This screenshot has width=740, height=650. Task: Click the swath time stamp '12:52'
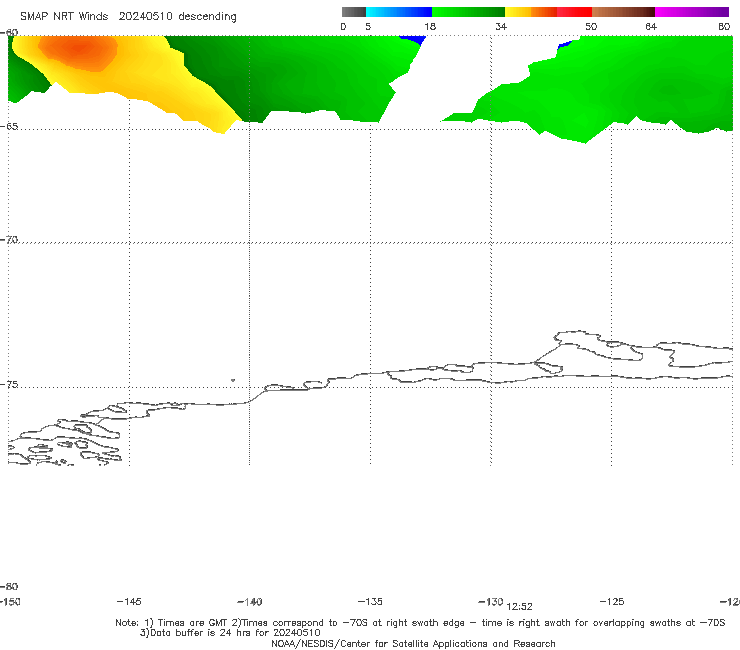click(519, 607)
